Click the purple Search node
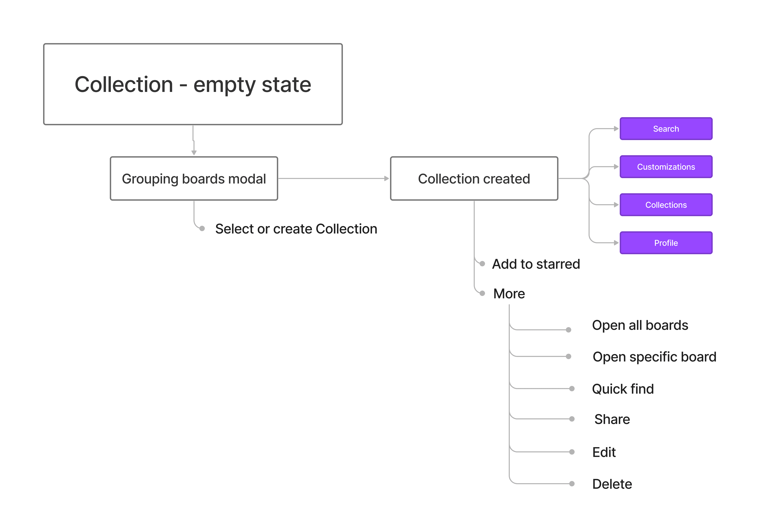Screen dimensions: 759x532 666,129
